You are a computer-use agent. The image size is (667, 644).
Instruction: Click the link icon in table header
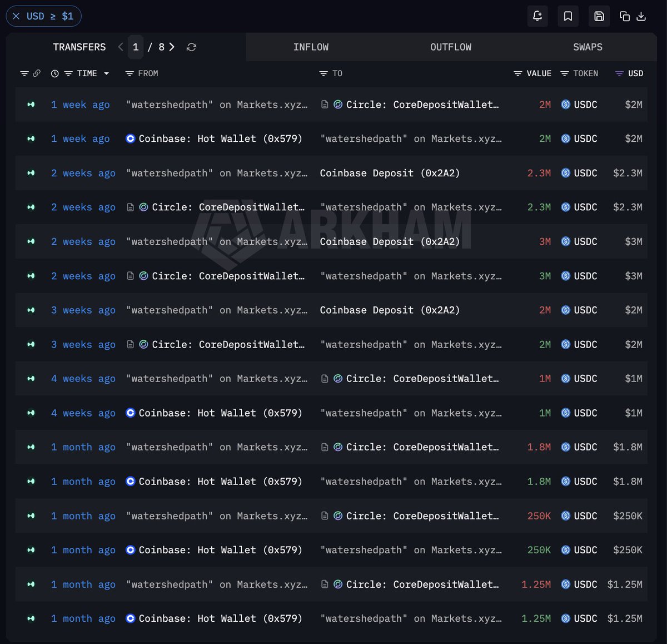pyautogui.click(x=37, y=73)
